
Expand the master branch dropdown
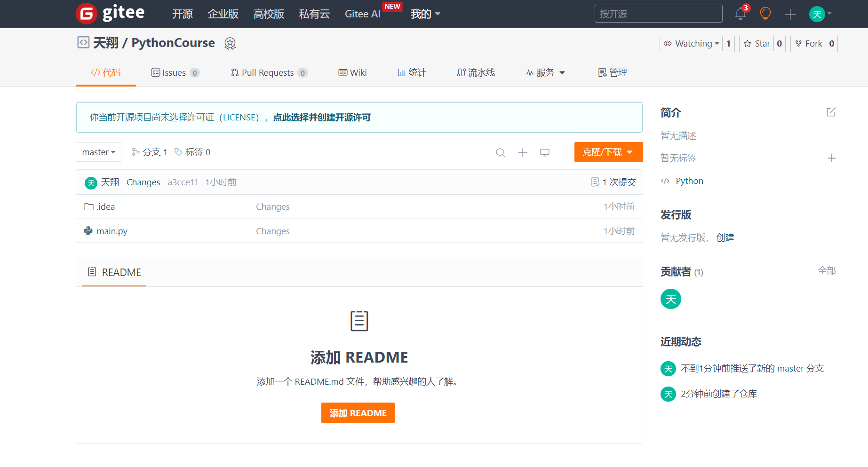click(x=98, y=152)
